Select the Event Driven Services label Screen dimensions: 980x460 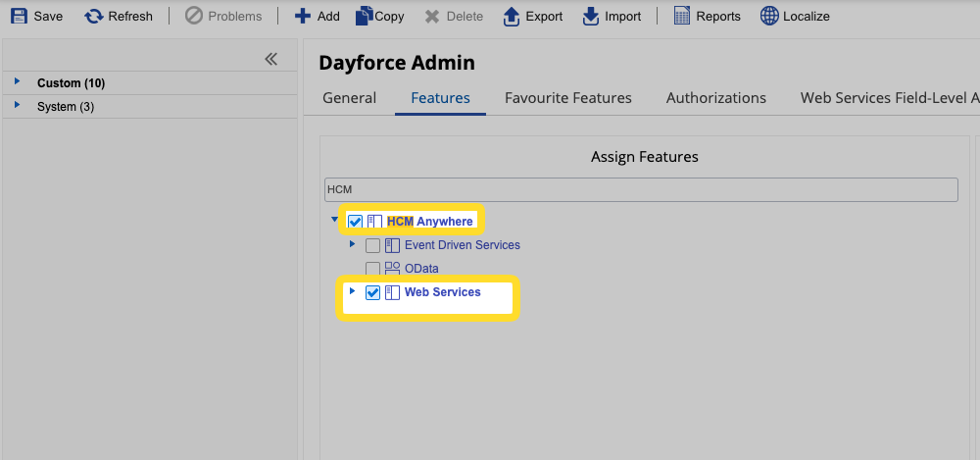(x=462, y=245)
